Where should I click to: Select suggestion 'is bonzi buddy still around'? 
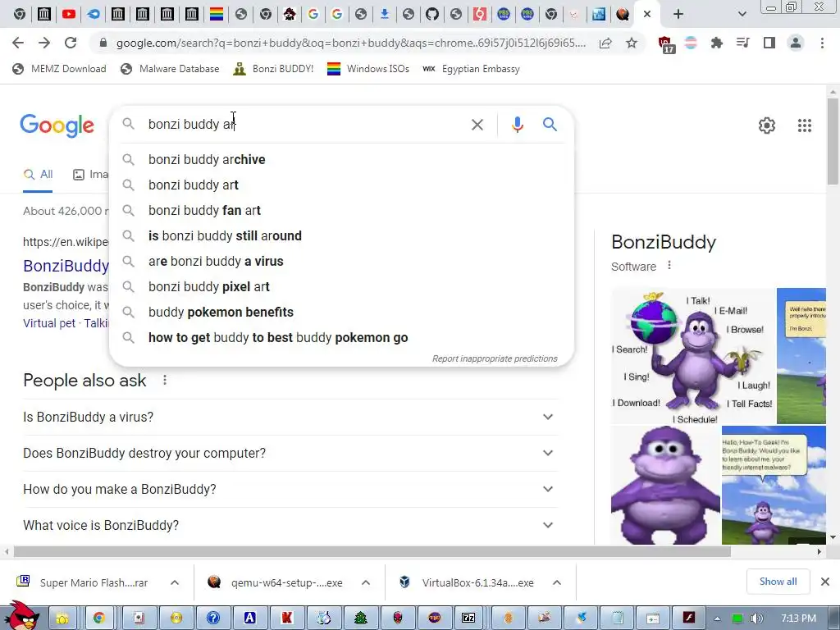click(x=341, y=235)
